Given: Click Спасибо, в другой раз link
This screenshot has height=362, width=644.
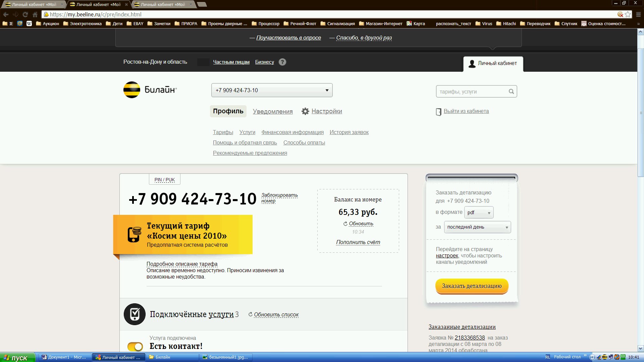Looking at the screenshot, I should [364, 38].
